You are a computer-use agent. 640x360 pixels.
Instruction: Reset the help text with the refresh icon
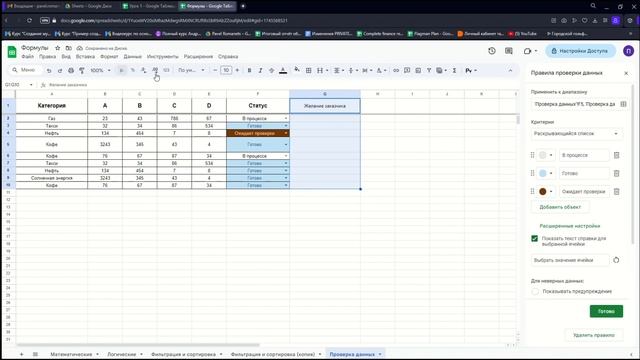tap(616, 260)
